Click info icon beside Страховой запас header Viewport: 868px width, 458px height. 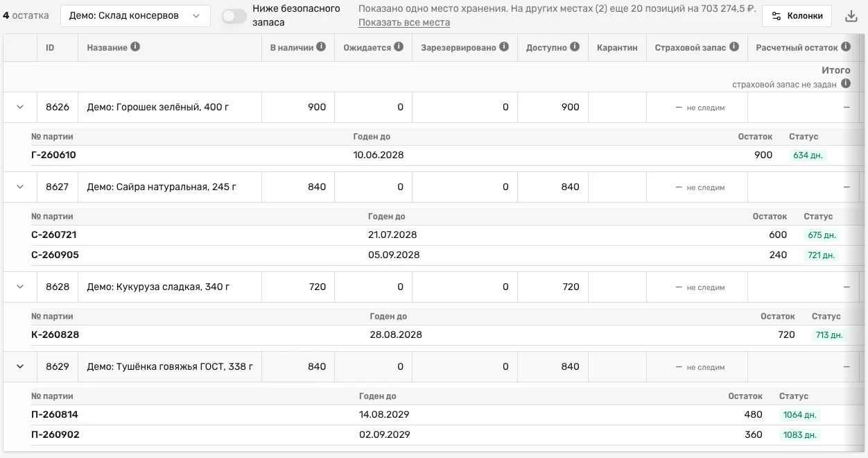tap(734, 47)
